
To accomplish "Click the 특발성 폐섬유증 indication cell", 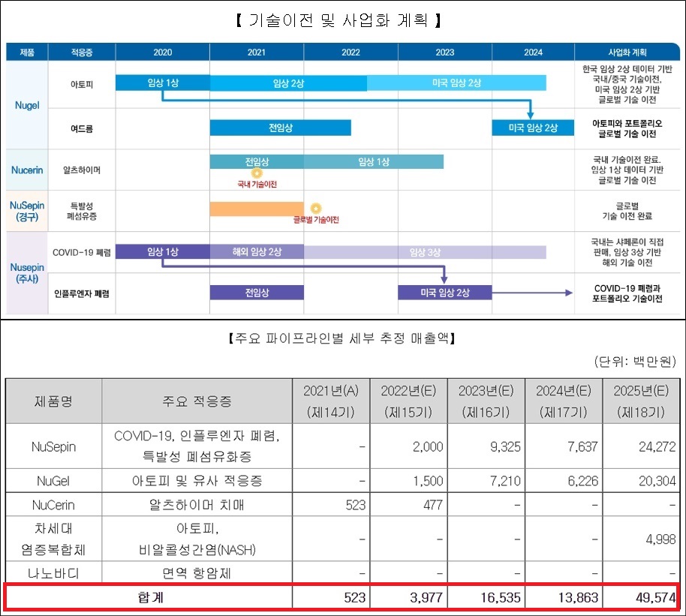I will pos(82,211).
